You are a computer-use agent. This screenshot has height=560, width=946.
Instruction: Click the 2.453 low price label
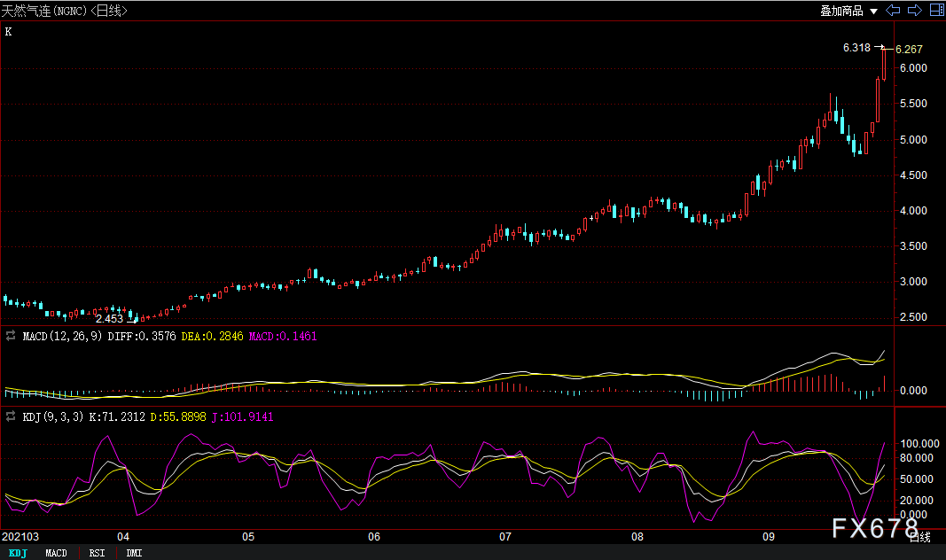pos(109,319)
